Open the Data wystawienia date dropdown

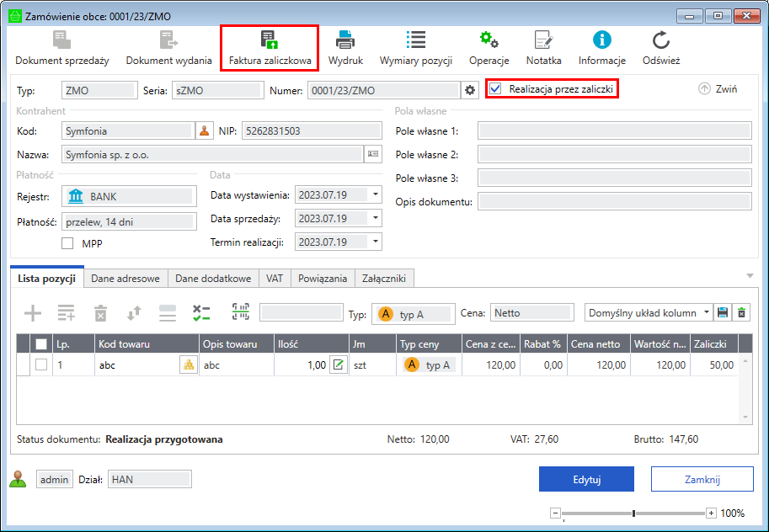375,195
